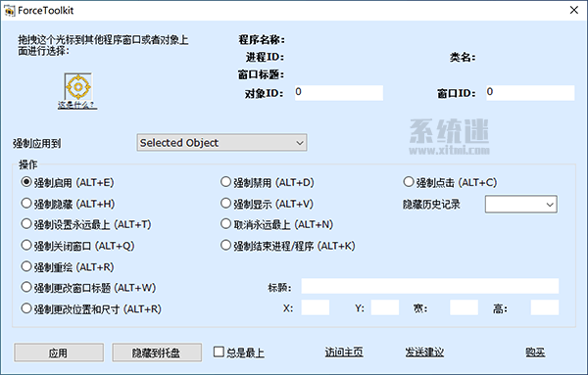Click the 应用 button
The image size is (588, 375).
pos(59,352)
